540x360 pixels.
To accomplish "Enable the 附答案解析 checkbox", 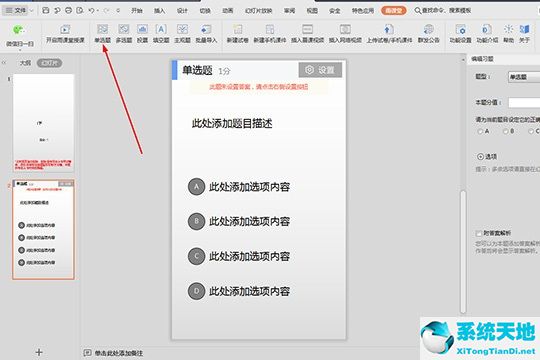I will tap(479, 234).
